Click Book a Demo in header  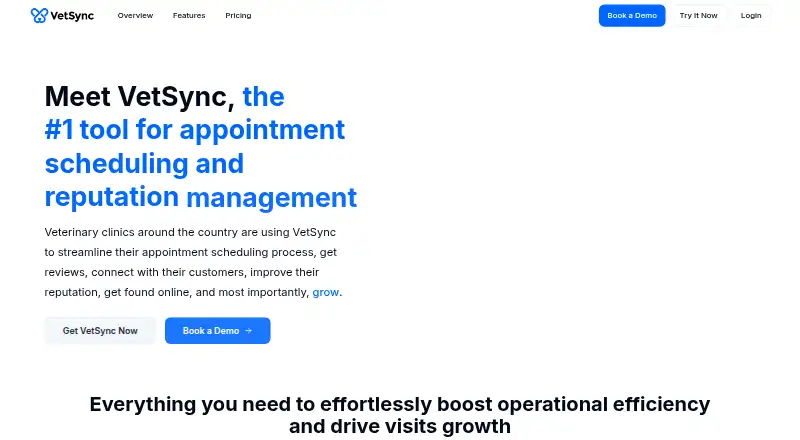pos(632,15)
